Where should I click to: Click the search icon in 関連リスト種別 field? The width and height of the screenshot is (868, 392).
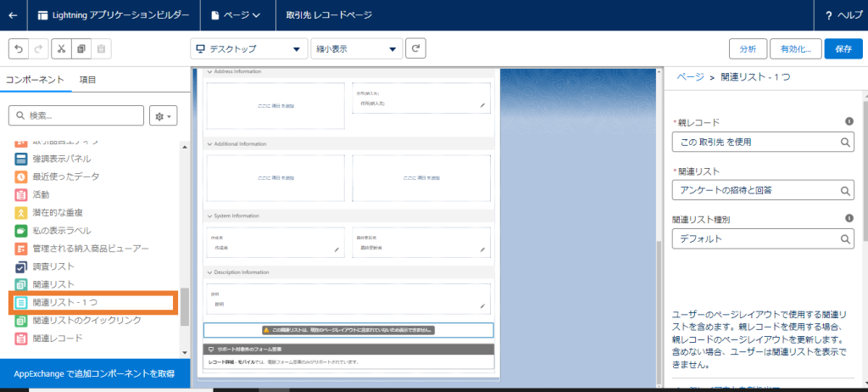click(845, 239)
